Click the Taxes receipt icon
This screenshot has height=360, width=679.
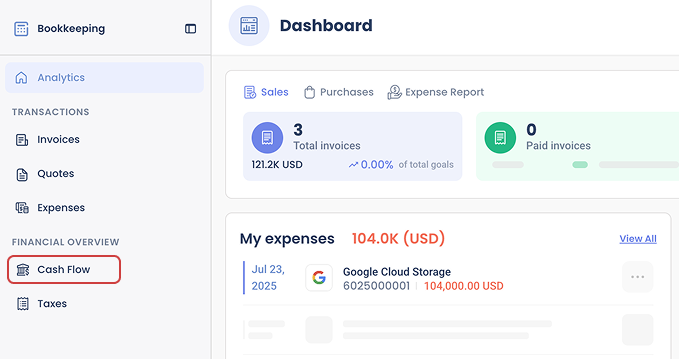coord(23,304)
